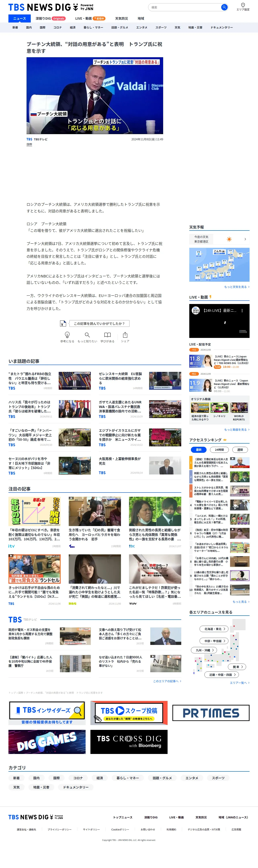This screenshot has height=868, width=258.
Task: Click the 国際 tag below the article video
Action: pyautogui.click(x=29, y=144)
